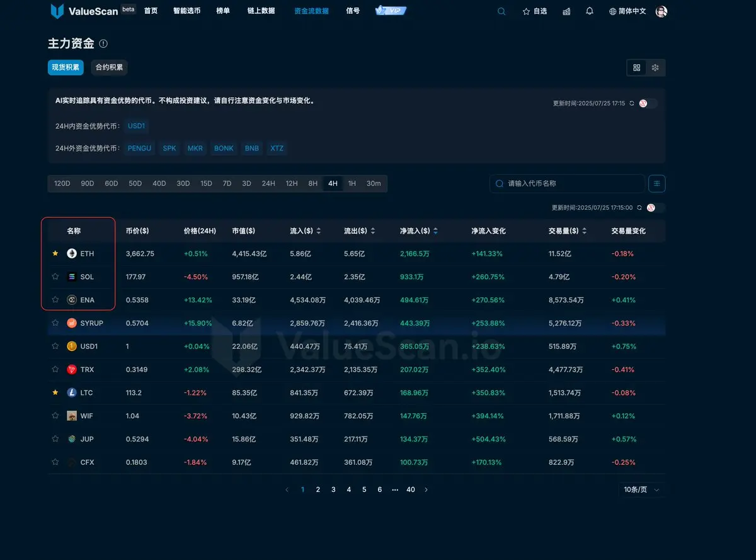Favorite the JUP row star
The height and width of the screenshot is (560, 756).
tap(55, 439)
